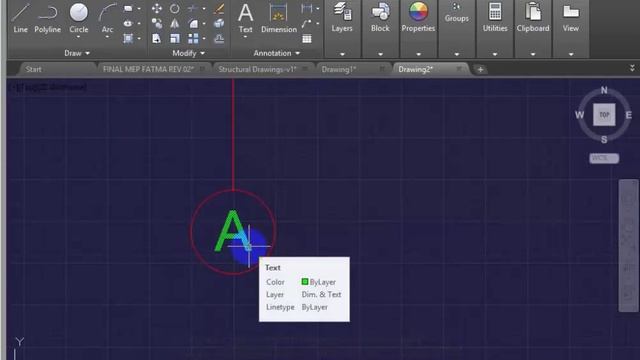The image size is (640, 360).
Task: Expand the Modify panel
Action: click(189, 53)
